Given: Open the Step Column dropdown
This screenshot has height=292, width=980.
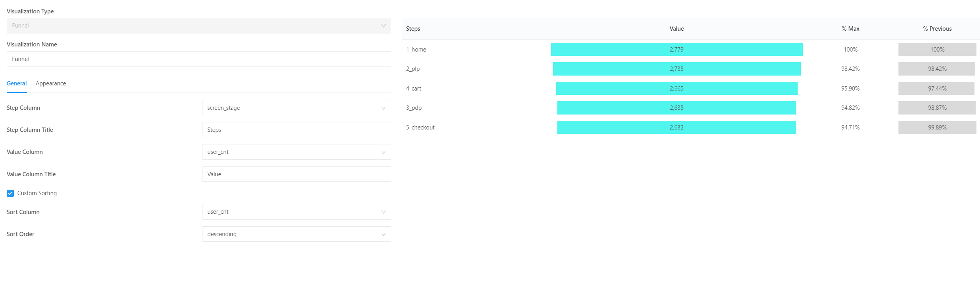Looking at the screenshot, I should pos(296,108).
